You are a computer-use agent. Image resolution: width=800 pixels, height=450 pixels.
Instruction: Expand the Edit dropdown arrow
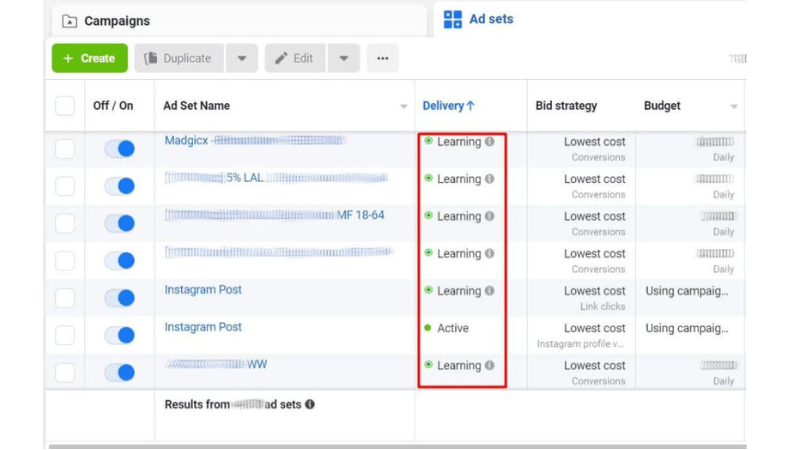point(343,58)
